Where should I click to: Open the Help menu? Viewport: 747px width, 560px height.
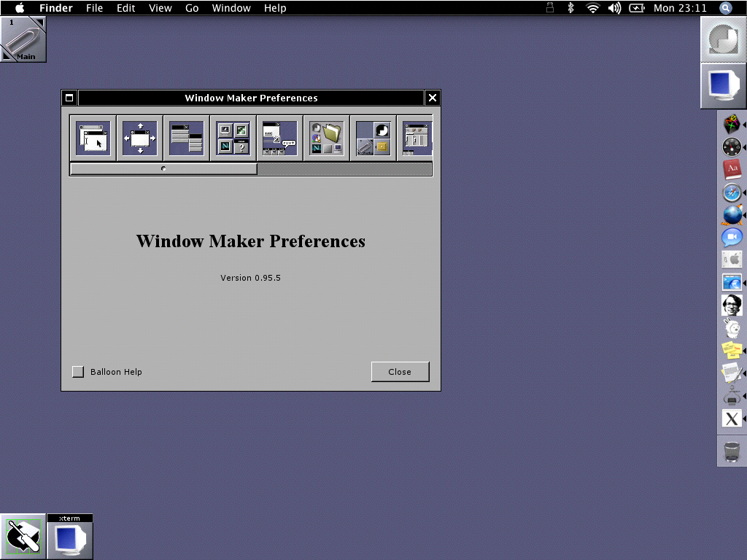click(x=275, y=8)
